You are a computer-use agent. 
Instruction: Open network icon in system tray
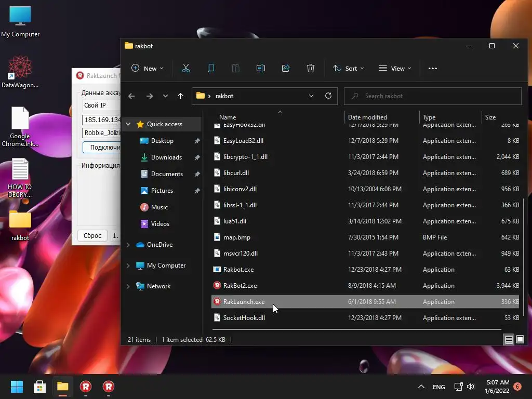pos(458,387)
